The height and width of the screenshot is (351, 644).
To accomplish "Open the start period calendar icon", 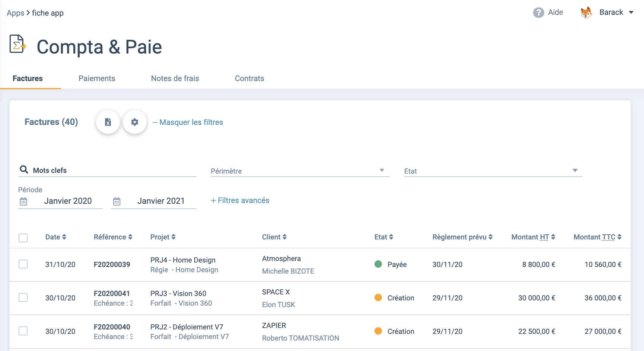I will tap(23, 202).
